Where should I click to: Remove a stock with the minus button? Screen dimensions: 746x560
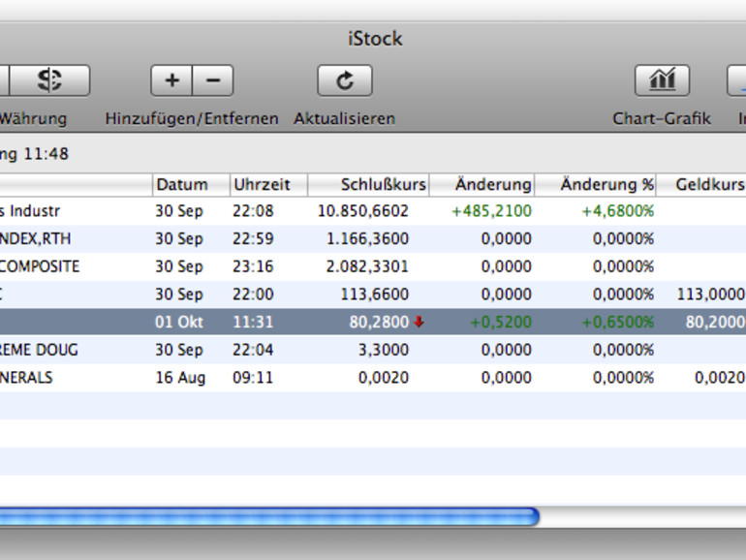coord(213,80)
